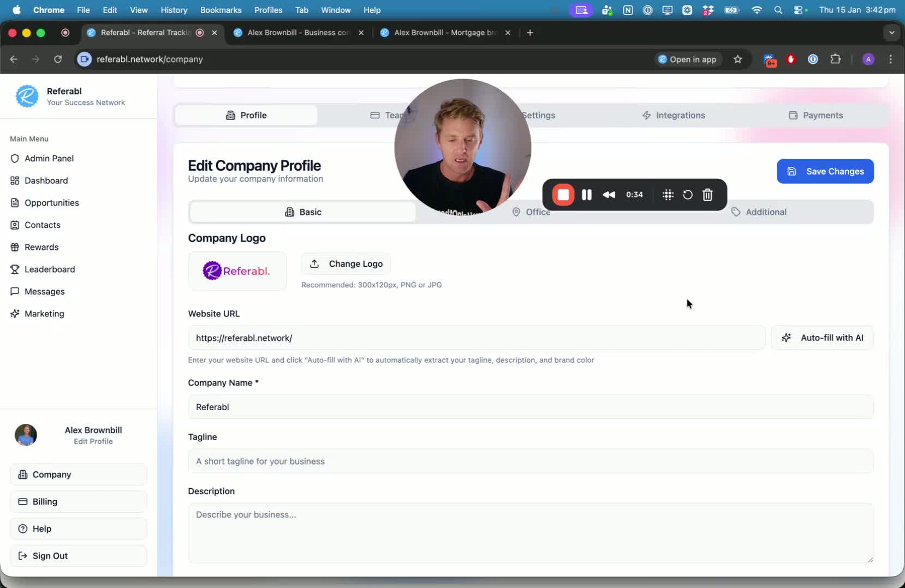Close the Referabl browser tab
905x588 pixels.
click(x=215, y=33)
